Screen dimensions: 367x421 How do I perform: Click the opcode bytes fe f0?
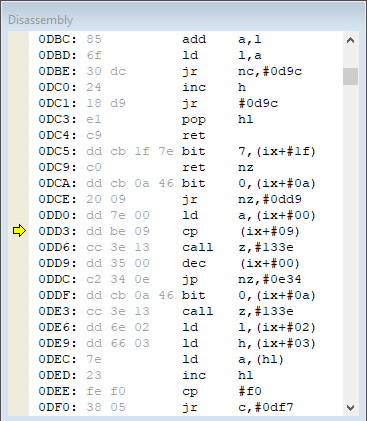point(106,391)
